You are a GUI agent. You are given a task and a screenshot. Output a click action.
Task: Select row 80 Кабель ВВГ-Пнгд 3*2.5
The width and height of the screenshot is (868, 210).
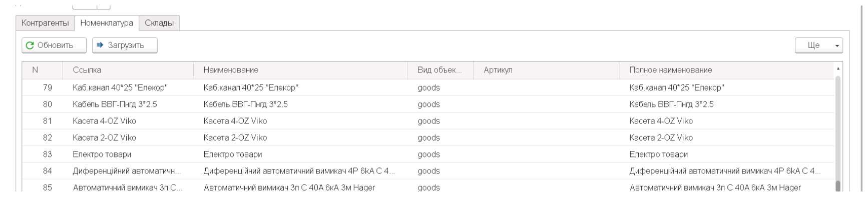click(x=428, y=104)
